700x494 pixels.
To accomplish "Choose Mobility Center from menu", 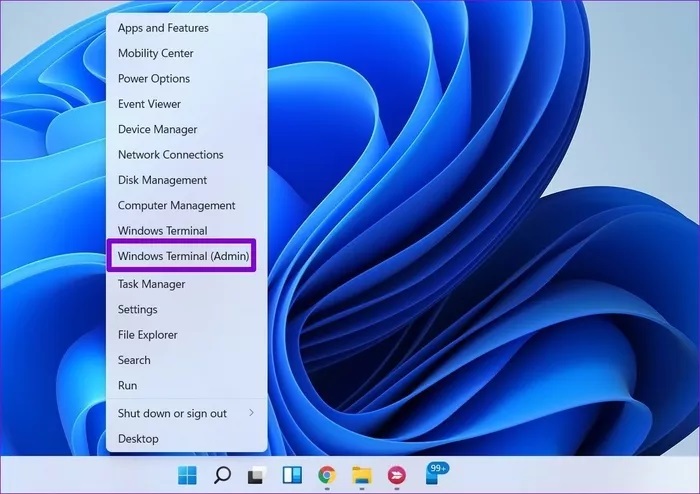I will [x=156, y=53].
